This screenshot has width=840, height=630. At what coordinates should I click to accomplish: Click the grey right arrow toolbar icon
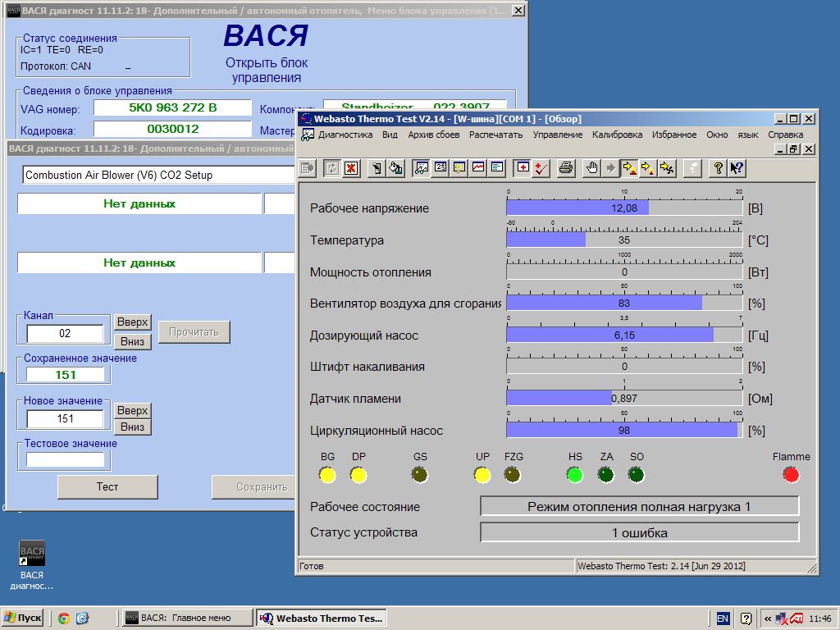[x=610, y=168]
